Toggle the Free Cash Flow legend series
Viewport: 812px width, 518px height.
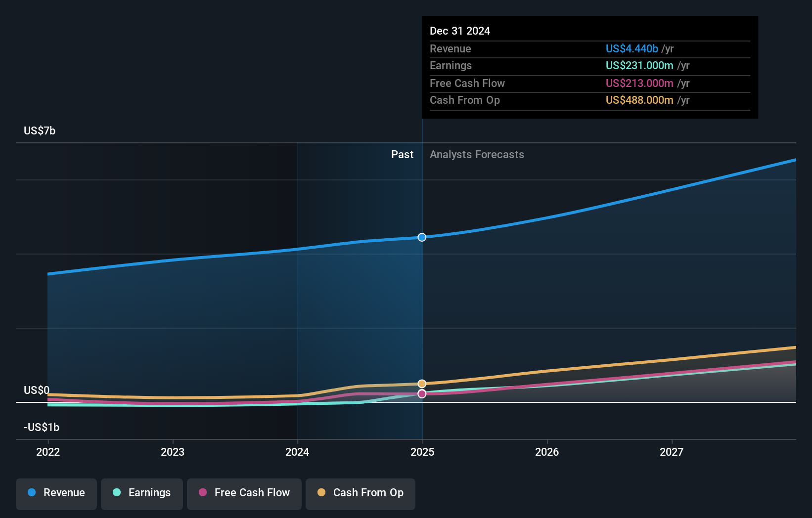244,494
